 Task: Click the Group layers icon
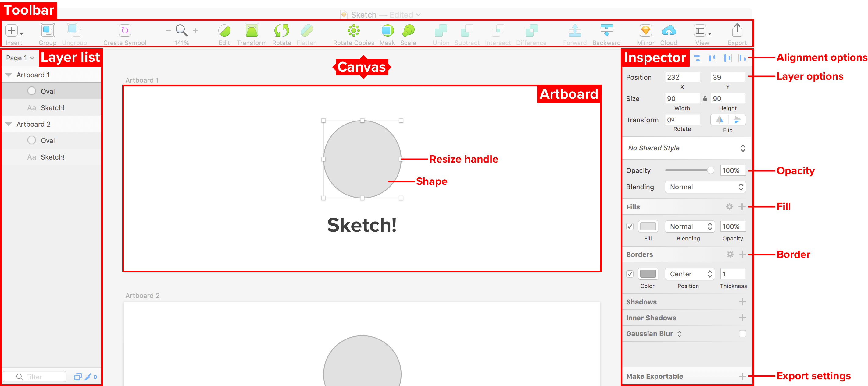tap(47, 31)
